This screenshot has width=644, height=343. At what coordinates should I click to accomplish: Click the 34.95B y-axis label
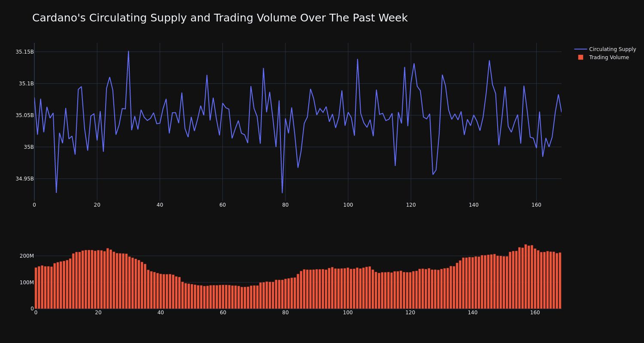24,179
